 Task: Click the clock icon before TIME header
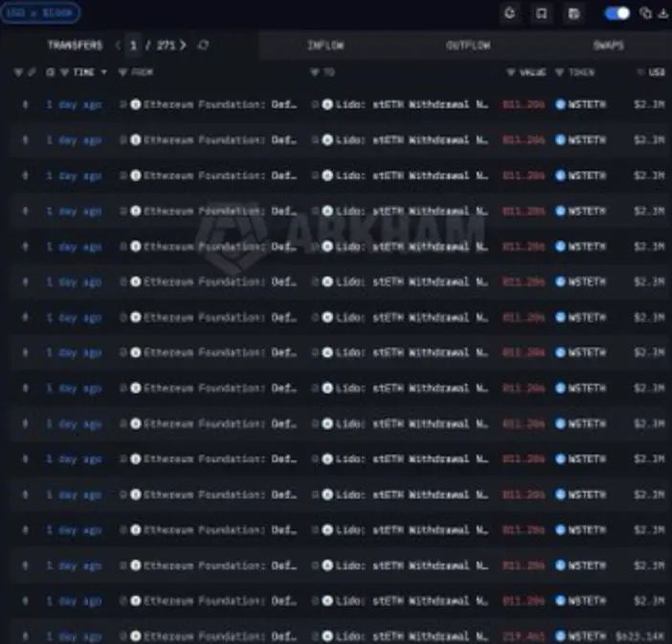pos(50,72)
